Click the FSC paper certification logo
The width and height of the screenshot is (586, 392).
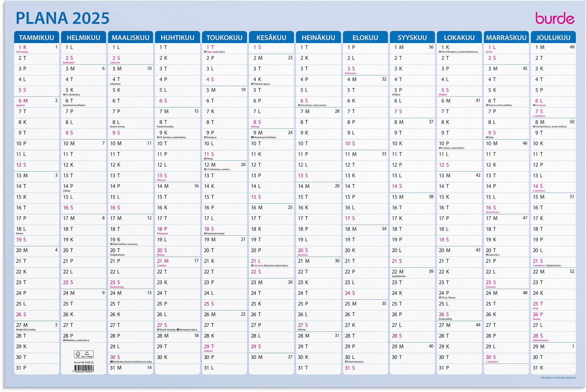point(84,354)
